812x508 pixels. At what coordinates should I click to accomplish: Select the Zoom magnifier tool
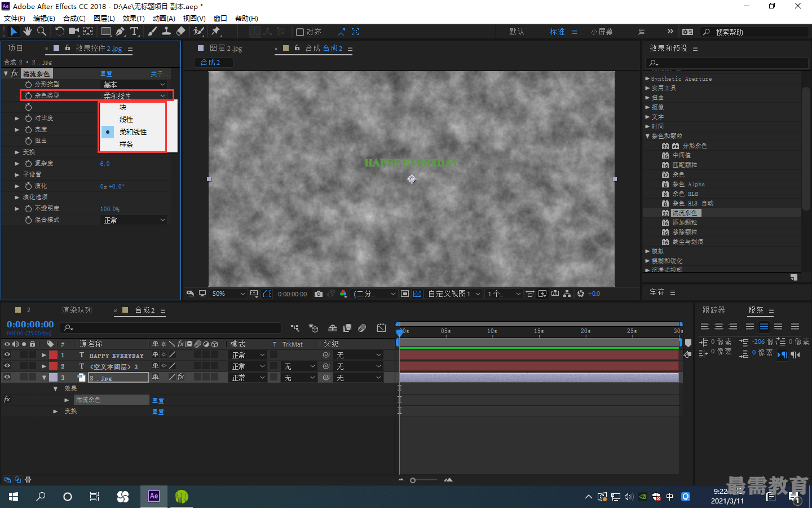tap(41, 32)
